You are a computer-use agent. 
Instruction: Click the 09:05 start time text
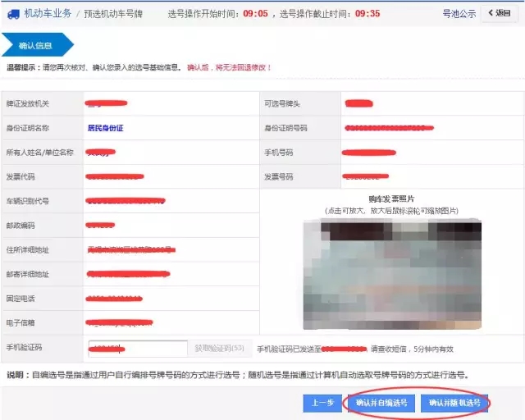(255, 14)
